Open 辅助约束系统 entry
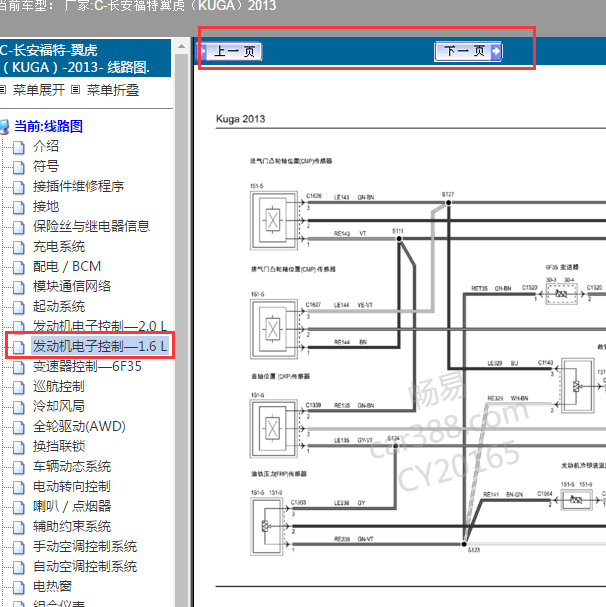Screen dimensions: 606x607 pos(72,526)
